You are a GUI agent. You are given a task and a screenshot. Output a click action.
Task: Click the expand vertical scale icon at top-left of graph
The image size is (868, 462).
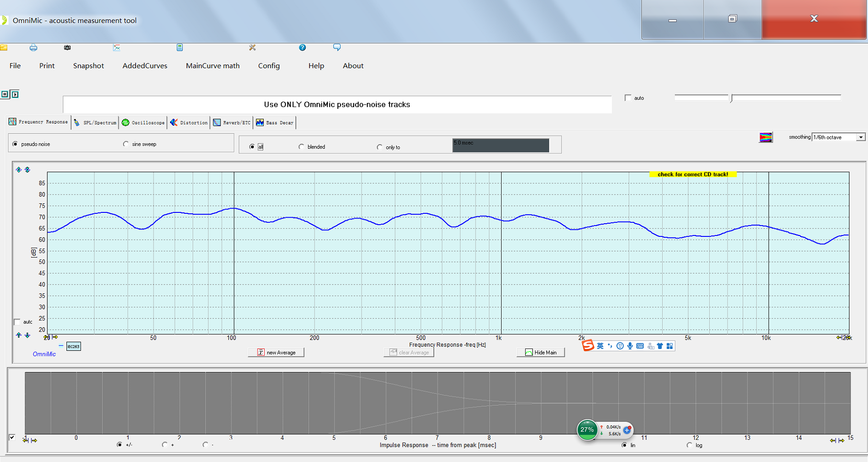(18, 170)
